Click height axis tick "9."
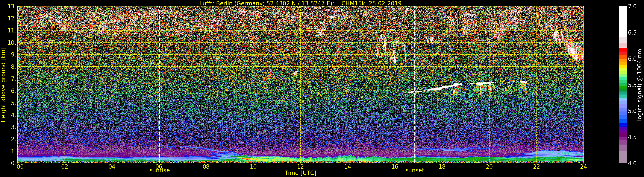 (14, 55)
